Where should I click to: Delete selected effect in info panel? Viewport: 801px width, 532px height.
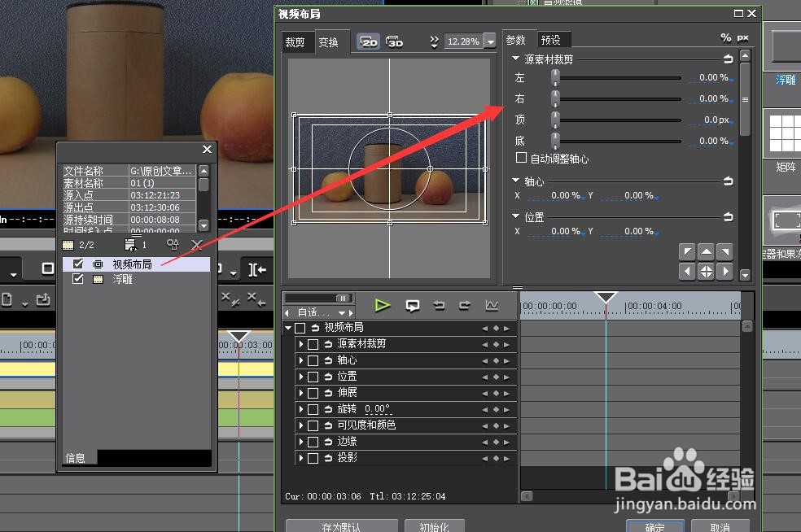click(x=197, y=245)
